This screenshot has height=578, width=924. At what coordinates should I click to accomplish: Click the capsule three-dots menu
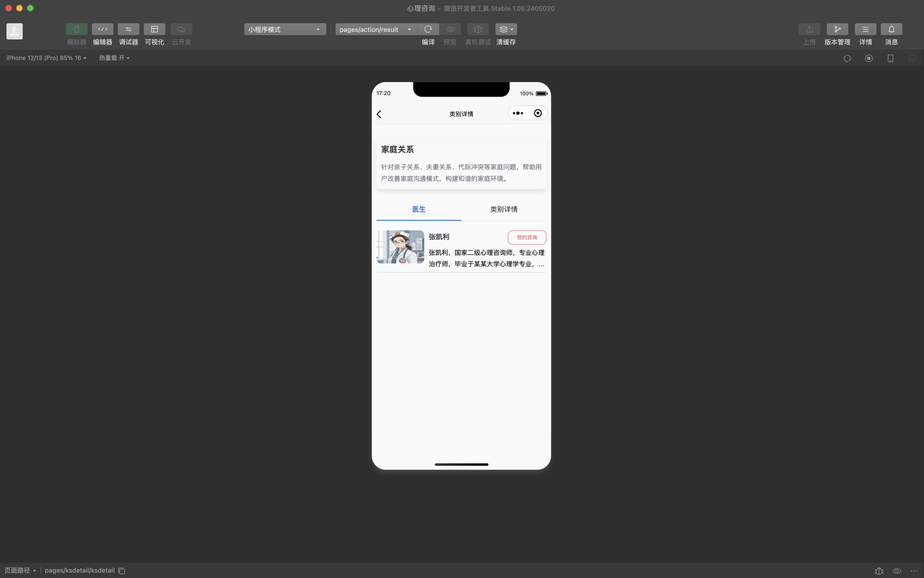[518, 113]
